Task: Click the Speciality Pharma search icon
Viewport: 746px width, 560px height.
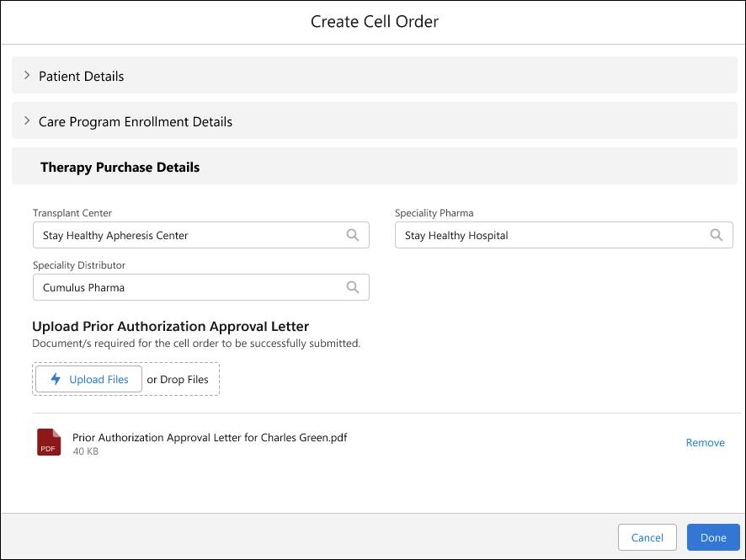Action: 716,235
